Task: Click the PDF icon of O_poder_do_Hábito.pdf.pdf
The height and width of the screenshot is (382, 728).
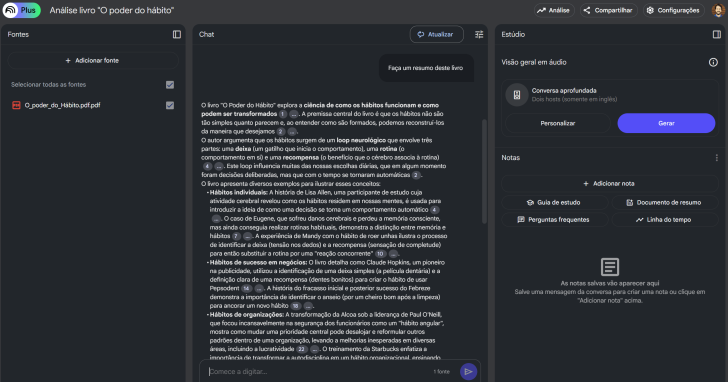Action: [16, 105]
